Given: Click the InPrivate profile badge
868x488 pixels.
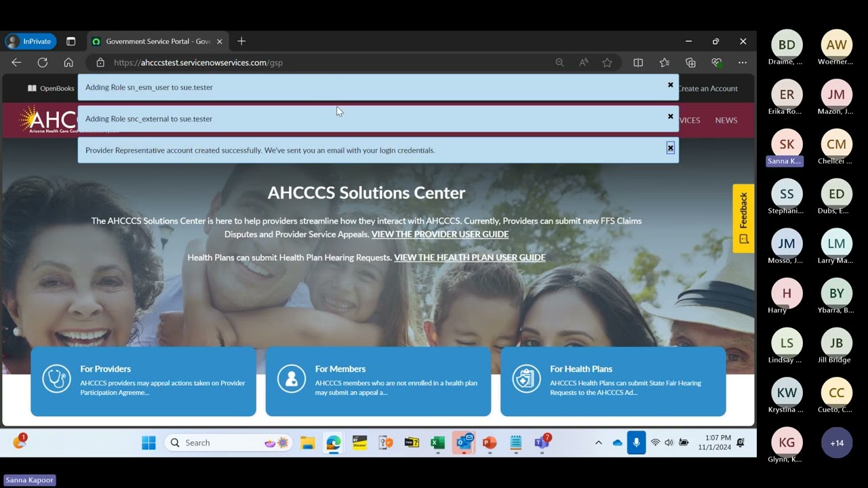Looking at the screenshot, I should tap(31, 41).
